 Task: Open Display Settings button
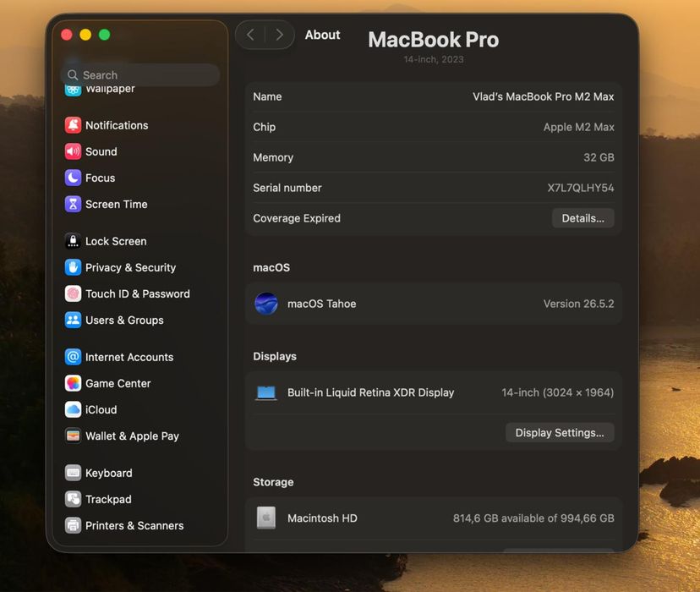pyautogui.click(x=560, y=433)
